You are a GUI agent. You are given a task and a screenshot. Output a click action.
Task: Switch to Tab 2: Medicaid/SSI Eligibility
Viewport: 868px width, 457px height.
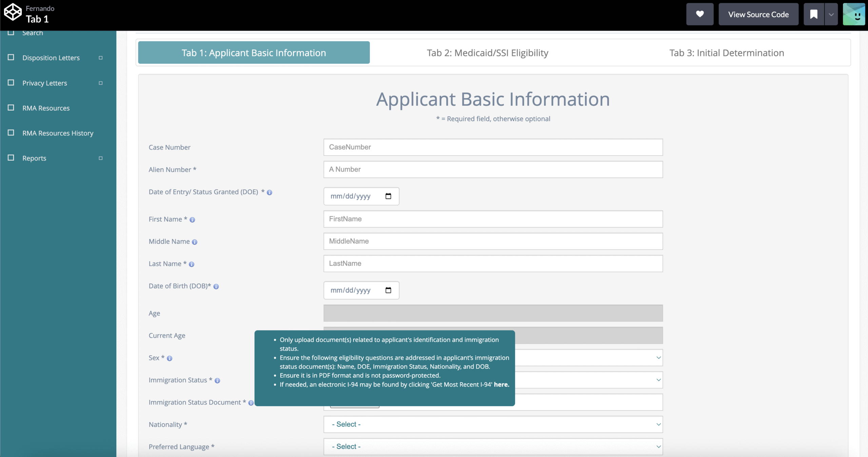487,53
